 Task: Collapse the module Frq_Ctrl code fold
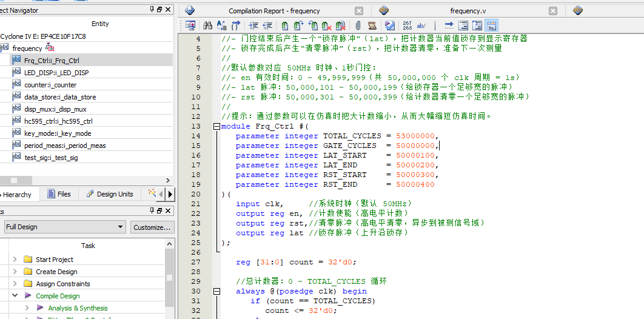[x=217, y=127]
